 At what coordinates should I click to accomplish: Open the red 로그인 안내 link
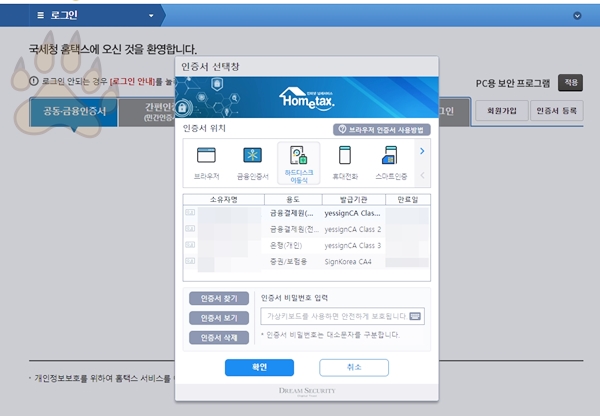(132, 82)
